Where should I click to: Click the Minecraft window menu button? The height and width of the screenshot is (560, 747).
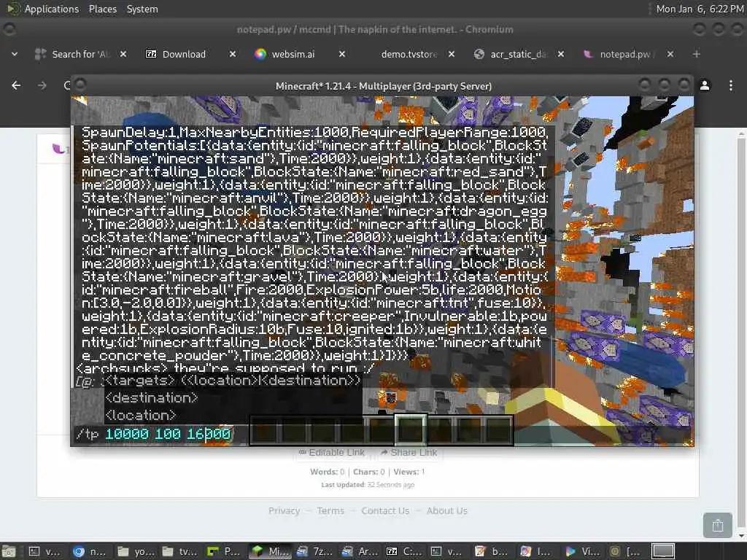80,86
